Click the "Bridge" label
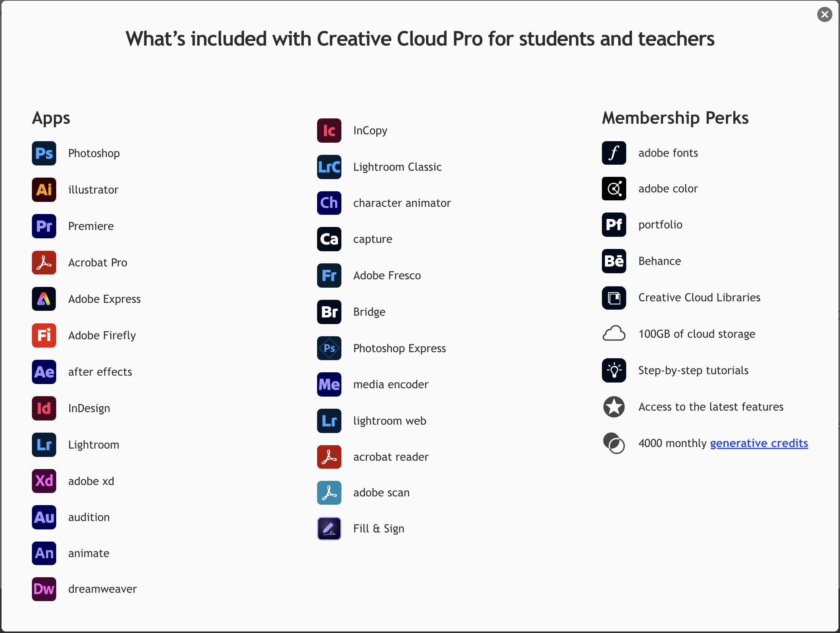This screenshot has height=633, width=840. [369, 312]
